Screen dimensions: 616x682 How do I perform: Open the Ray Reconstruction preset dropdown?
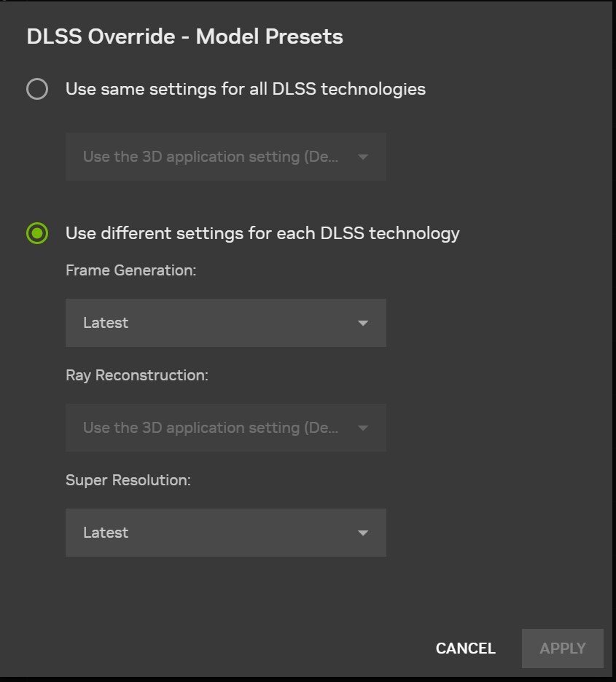[226, 428]
